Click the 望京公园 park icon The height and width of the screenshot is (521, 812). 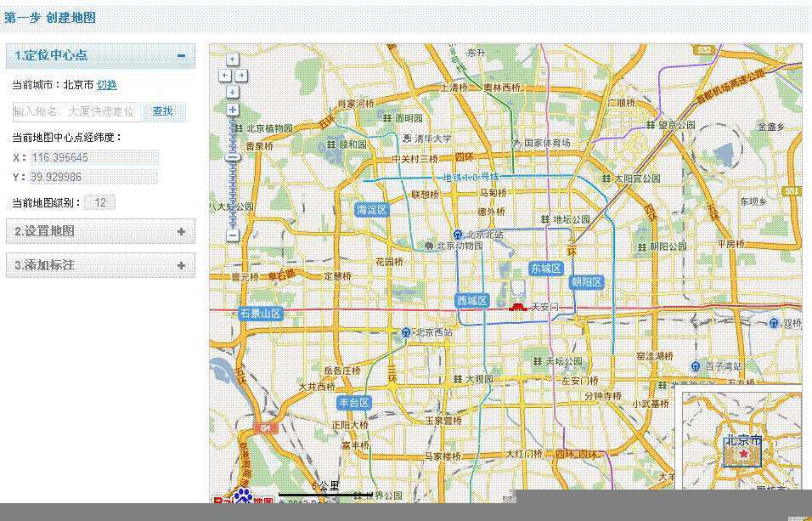coord(651,125)
